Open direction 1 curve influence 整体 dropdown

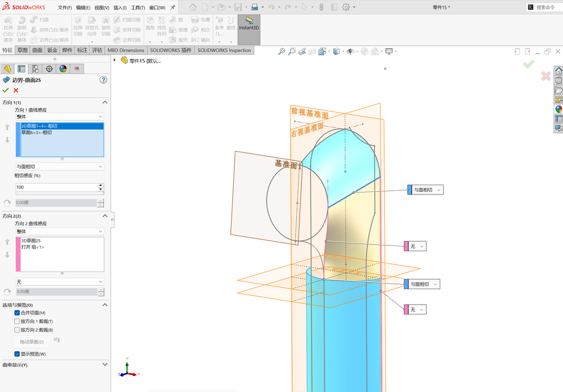click(59, 117)
